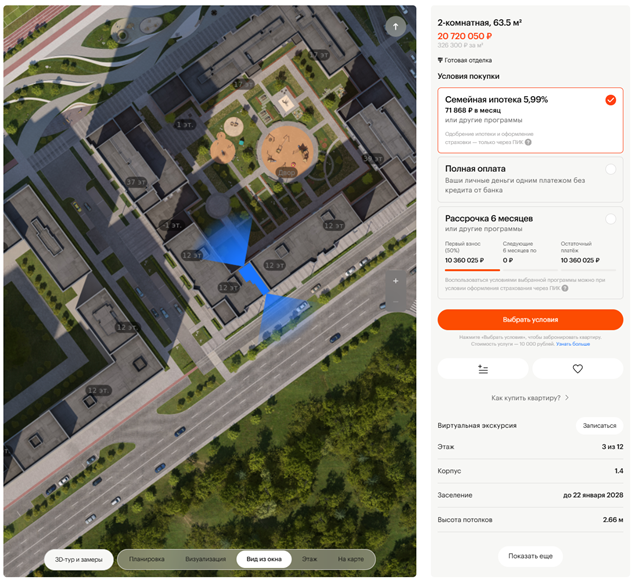The height and width of the screenshot is (581, 634).
Task: Switch to На карте tab
Action: pyautogui.click(x=351, y=559)
